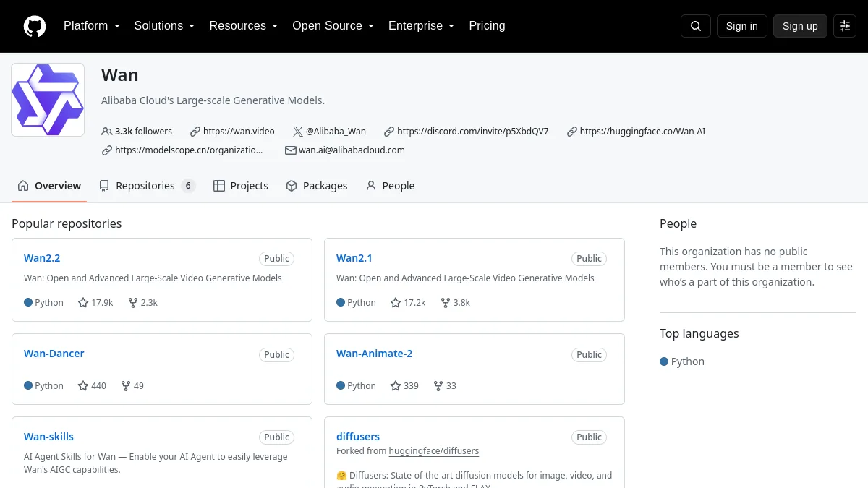The image size is (868, 488).
Task: Click the fork icon on Wan2.2 card
Action: point(133,303)
